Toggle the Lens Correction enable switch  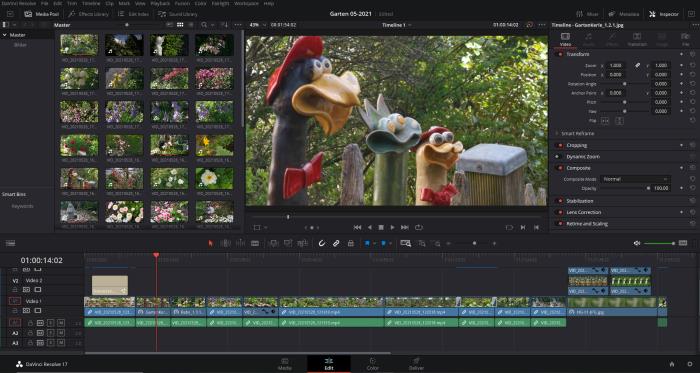pyautogui.click(x=559, y=212)
